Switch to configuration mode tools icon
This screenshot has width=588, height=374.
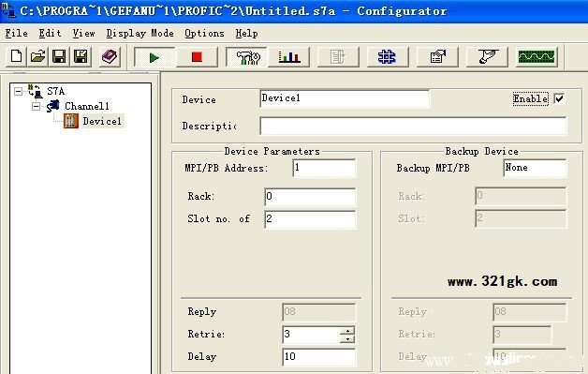246,57
